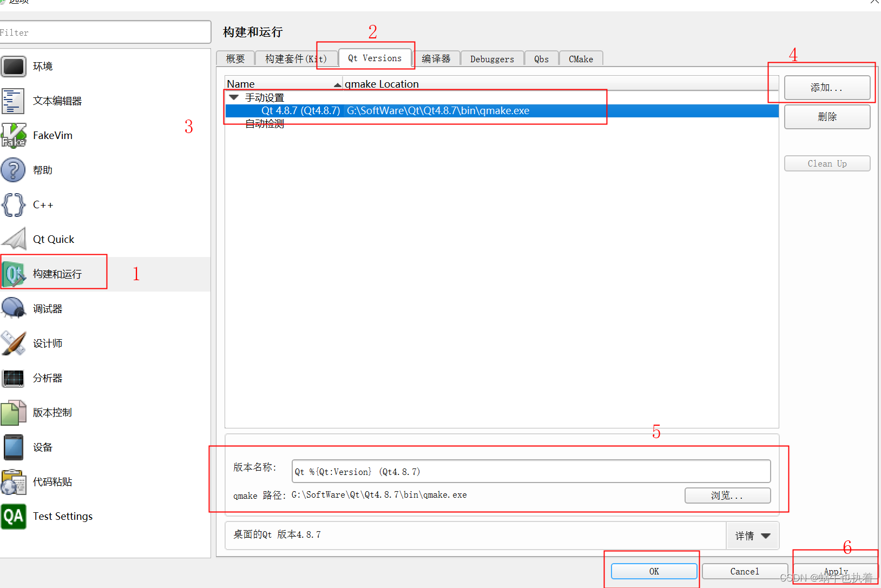Select the 版本控制 version control icon
Screen dimensions: 881x588
click(13, 413)
